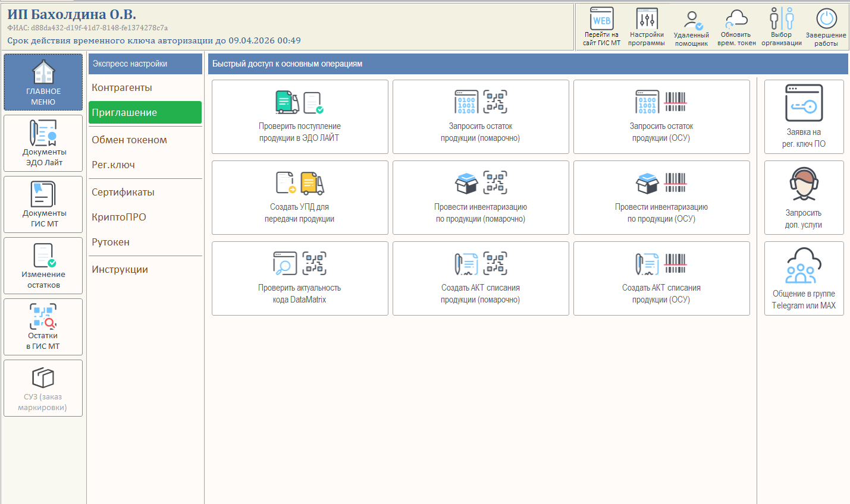850x504 pixels.
Task: Open Обмен токеном settings item
Action: (x=129, y=140)
